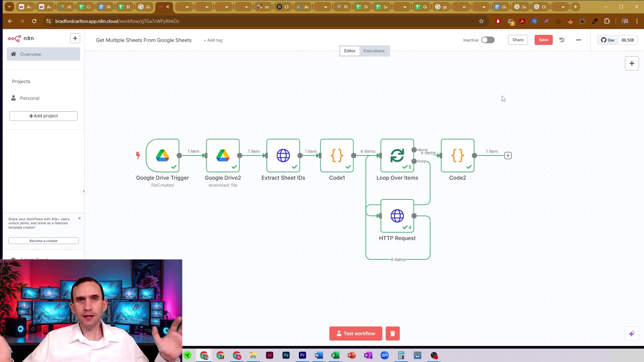Select the Extract Sheet IDs node
This screenshot has width=644, height=362.
coord(283,156)
